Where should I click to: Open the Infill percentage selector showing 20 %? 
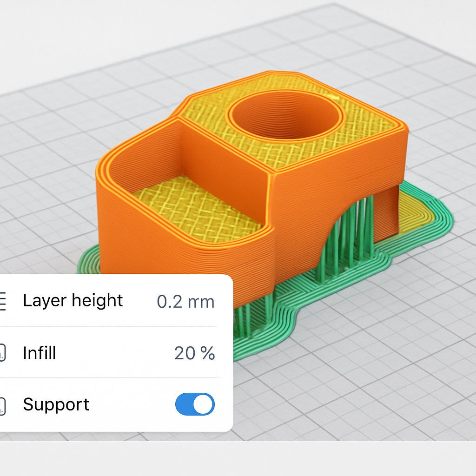click(194, 353)
